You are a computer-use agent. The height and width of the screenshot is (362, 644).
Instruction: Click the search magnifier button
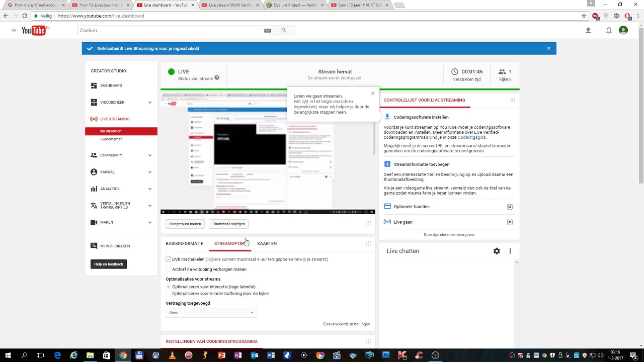[x=284, y=31]
